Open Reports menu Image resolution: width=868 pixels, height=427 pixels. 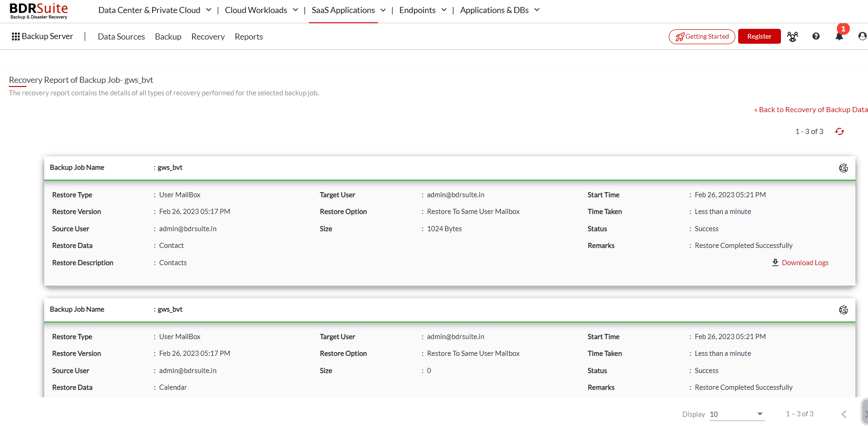249,37
